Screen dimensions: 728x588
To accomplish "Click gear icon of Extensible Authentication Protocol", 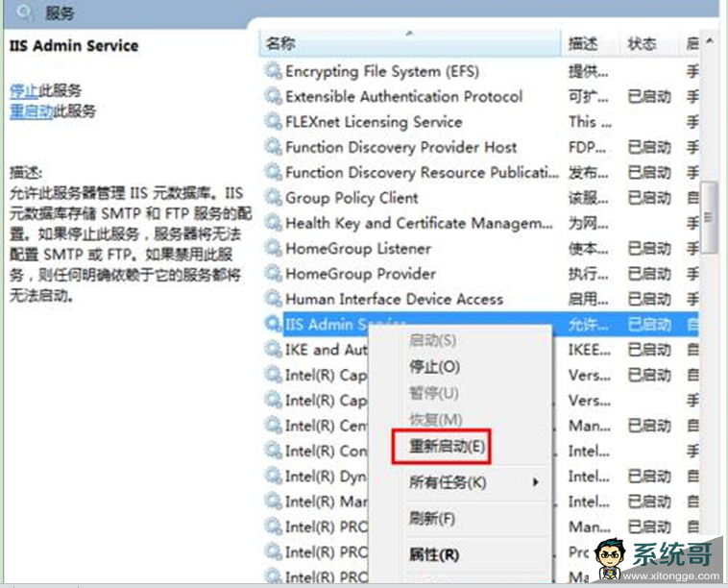I will (x=273, y=96).
